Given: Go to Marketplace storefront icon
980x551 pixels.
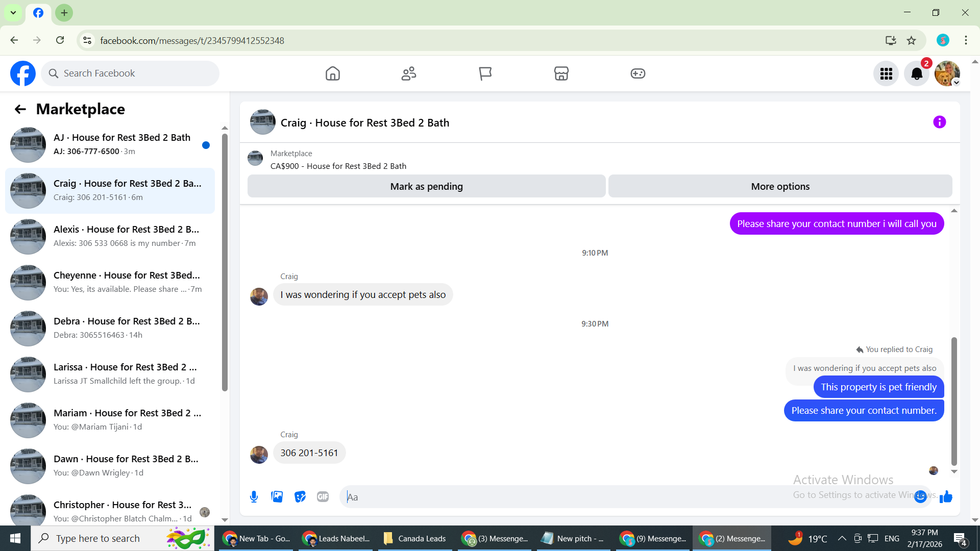Looking at the screenshot, I should (561, 73).
